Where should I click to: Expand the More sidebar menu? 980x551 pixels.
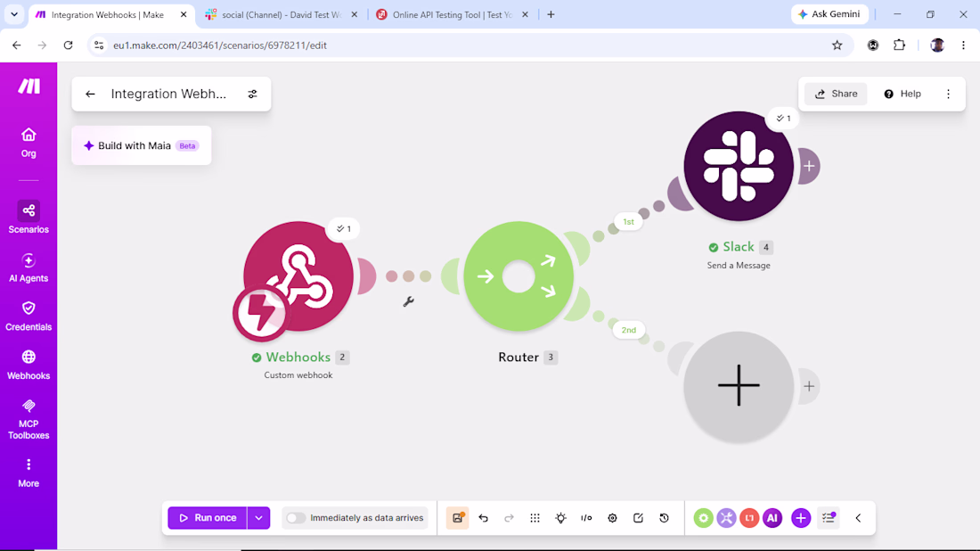pos(29,473)
